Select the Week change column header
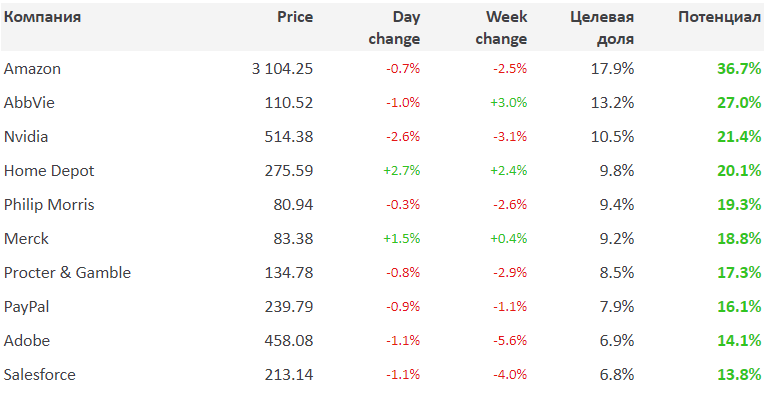Image resolution: width=766 pixels, height=395 pixels. pos(501,28)
